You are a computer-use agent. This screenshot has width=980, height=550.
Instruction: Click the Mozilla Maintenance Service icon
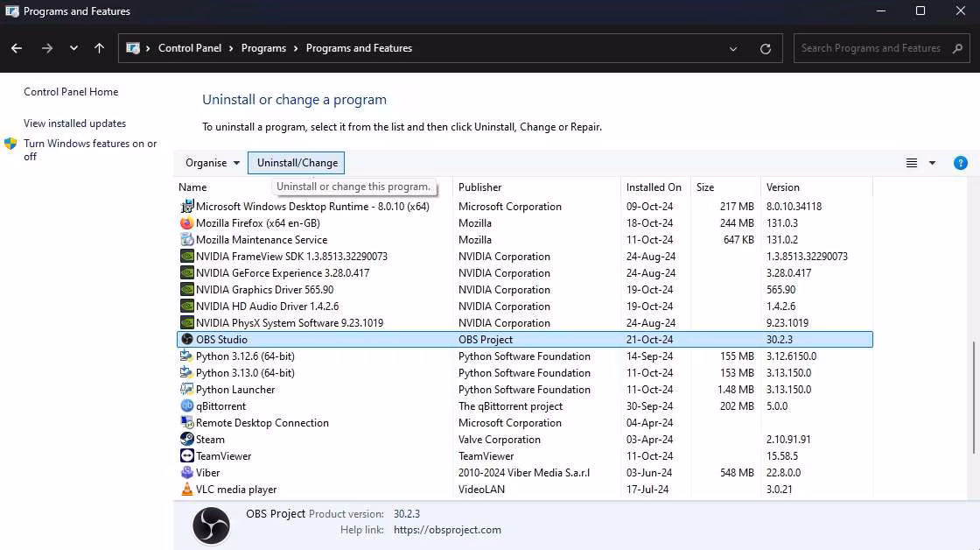(x=187, y=239)
